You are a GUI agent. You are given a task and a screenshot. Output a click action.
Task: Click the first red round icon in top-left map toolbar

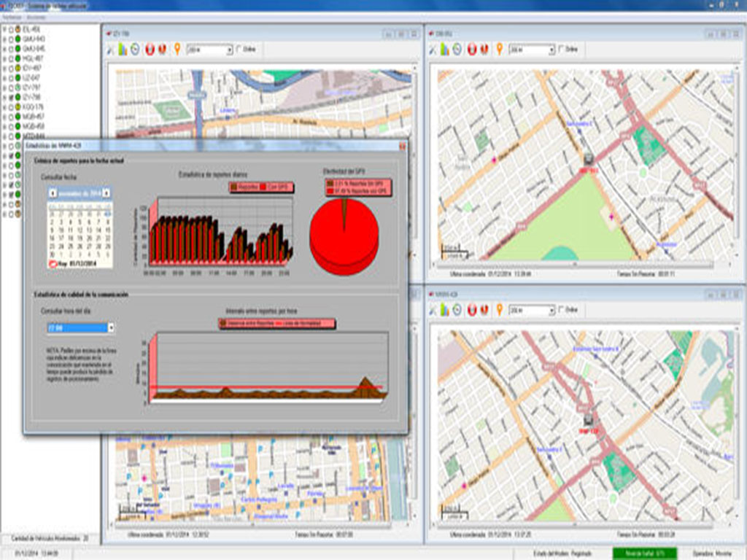(149, 50)
